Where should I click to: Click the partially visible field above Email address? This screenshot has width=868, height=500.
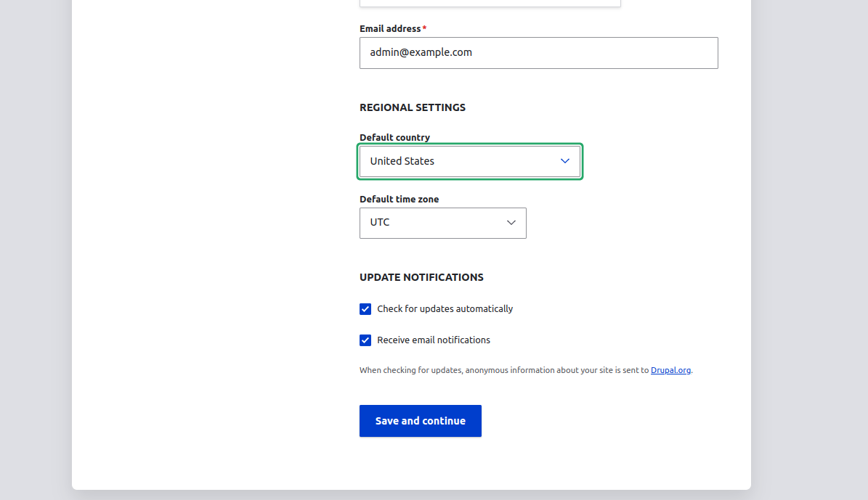(490, 3)
